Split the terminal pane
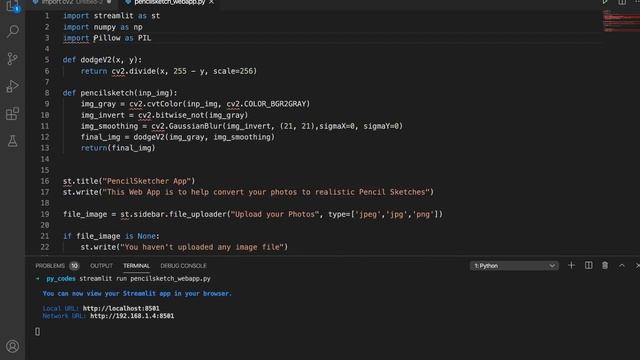Image resolution: width=640 pixels, height=360 pixels. (x=589, y=265)
